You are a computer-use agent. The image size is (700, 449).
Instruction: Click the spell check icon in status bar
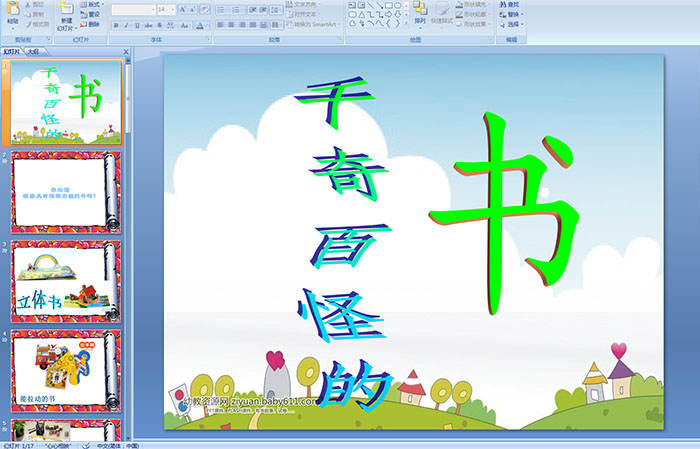pyautogui.click(x=87, y=445)
